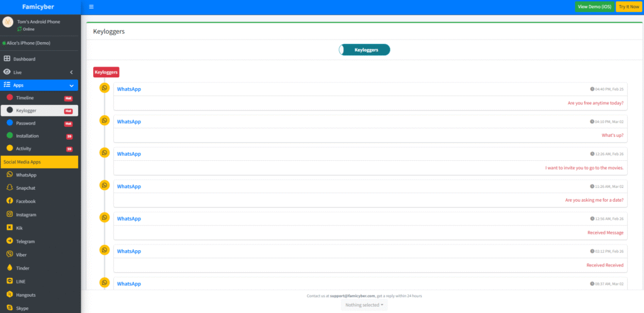Select Alice's iPhone (Demo) device

click(x=26, y=43)
